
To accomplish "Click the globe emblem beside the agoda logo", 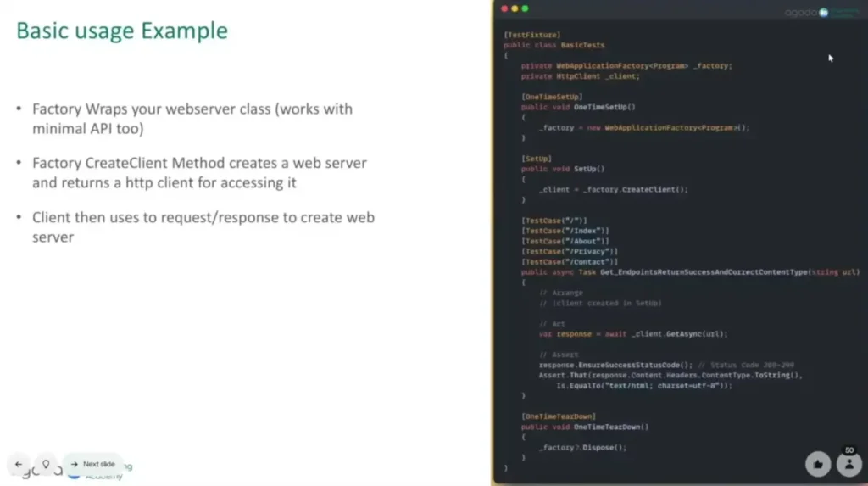I will 822,12.
